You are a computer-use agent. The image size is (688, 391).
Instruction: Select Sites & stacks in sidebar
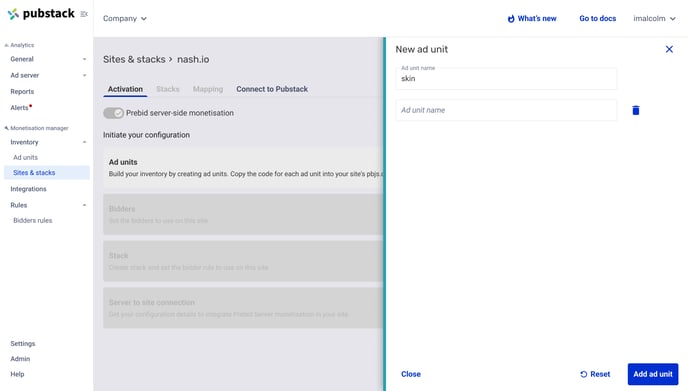pyautogui.click(x=47, y=172)
